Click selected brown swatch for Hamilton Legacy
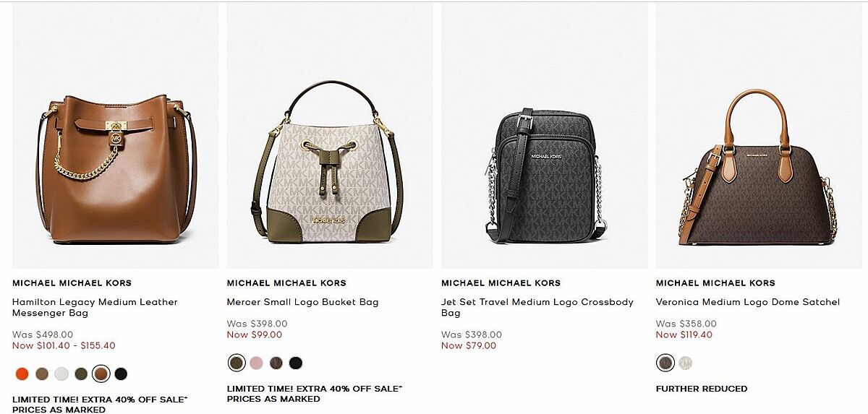The width and height of the screenshot is (868, 414). (101, 374)
